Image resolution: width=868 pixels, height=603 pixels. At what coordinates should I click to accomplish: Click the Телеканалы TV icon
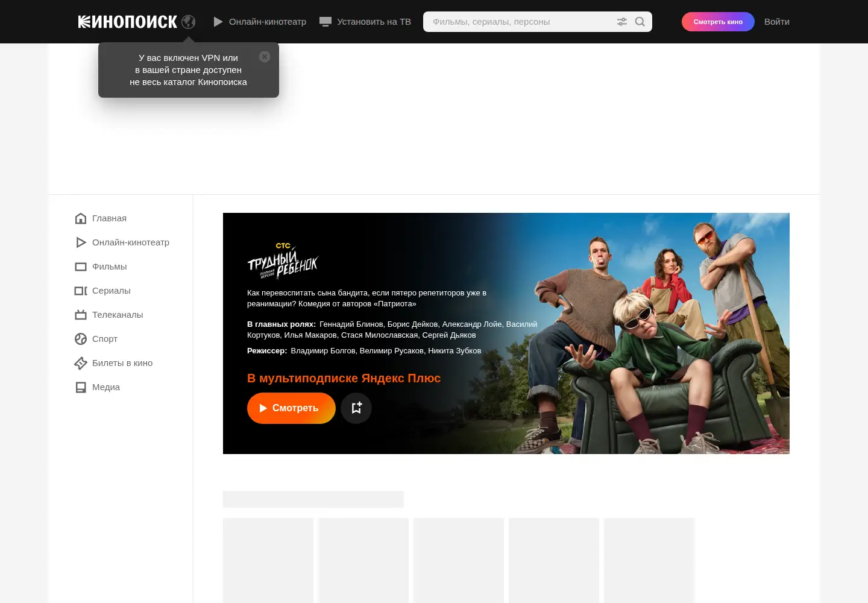tap(81, 315)
